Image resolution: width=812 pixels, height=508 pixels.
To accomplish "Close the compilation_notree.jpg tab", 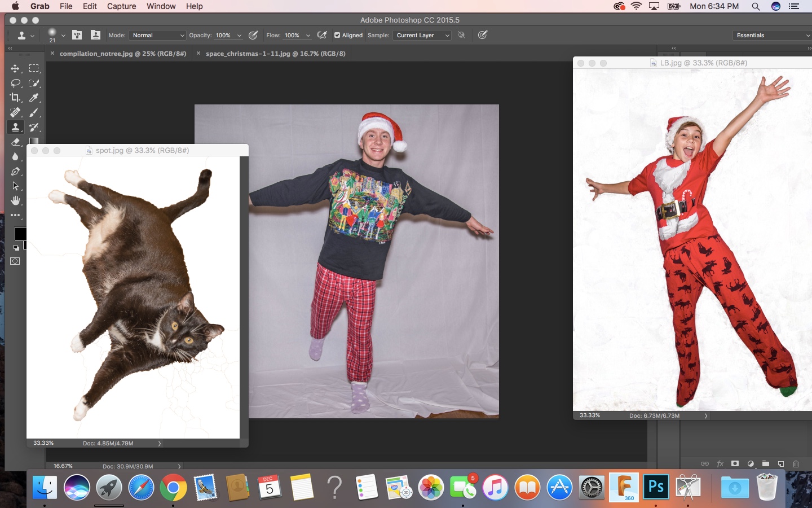I will [x=52, y=53].
